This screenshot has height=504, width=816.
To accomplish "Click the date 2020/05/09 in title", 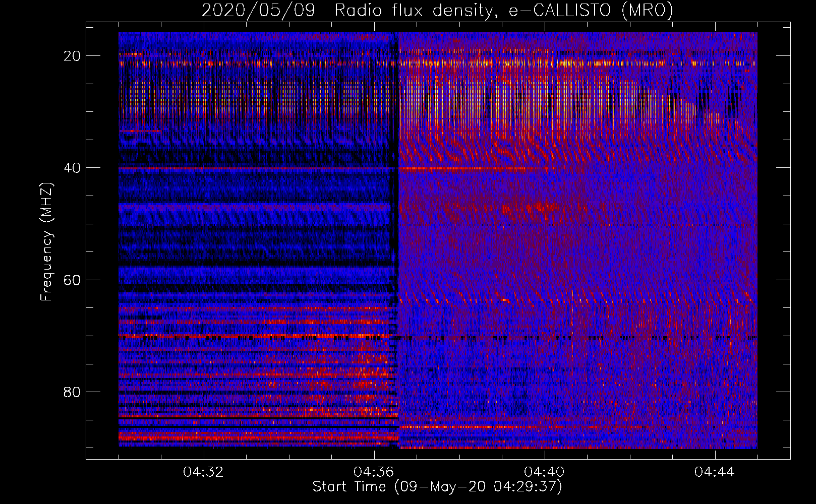I will click(258, 11).
